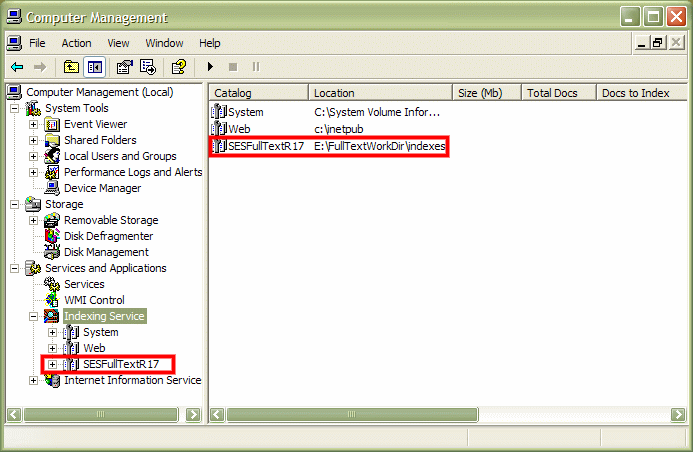This screenshot has height=452, width=693.
Task: Click the Storage icon
Action: tap(33, 204)
